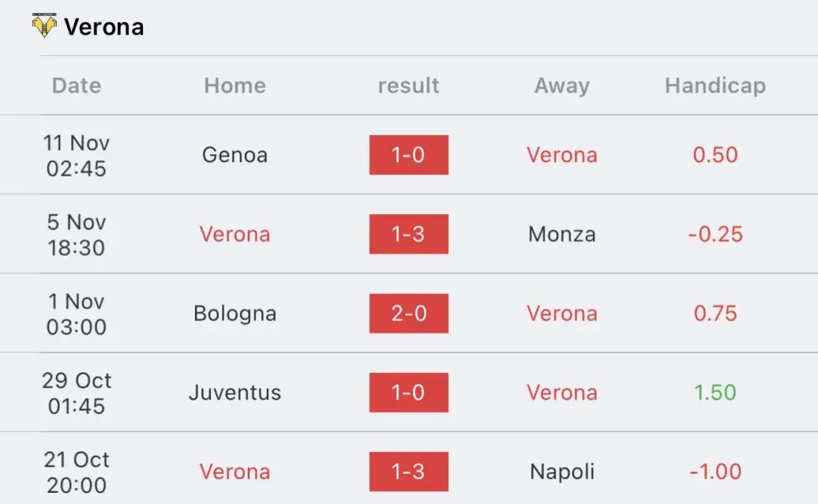Click the Monza away team name

(x=562, y=234)
